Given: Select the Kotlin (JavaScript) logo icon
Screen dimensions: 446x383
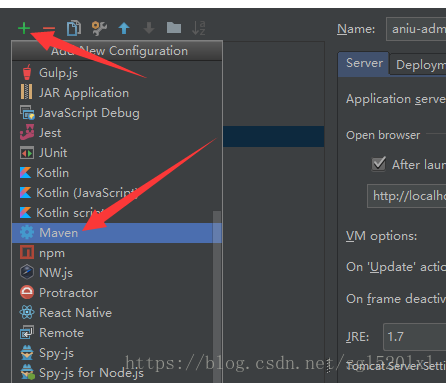Looking at the screenshot, I should [26, 193].
